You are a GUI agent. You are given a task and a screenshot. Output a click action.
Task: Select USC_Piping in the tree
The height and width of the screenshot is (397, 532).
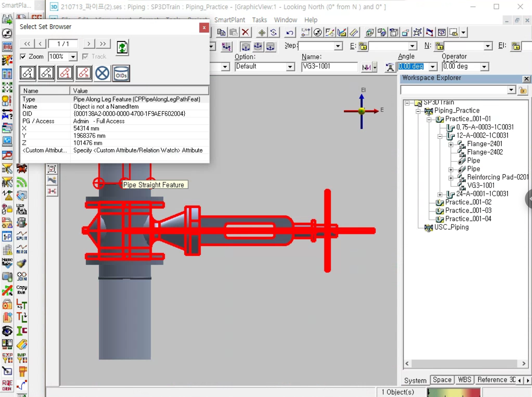coord(452,227)
